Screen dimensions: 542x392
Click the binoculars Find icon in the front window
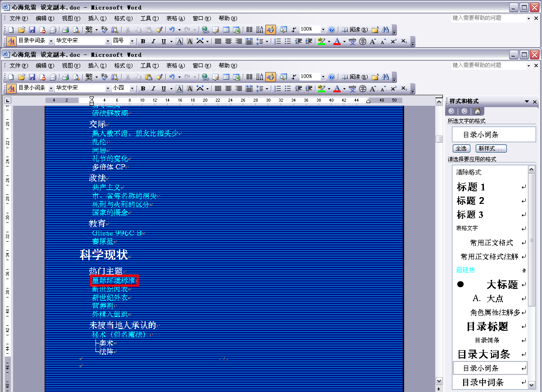tap(386, 77)
